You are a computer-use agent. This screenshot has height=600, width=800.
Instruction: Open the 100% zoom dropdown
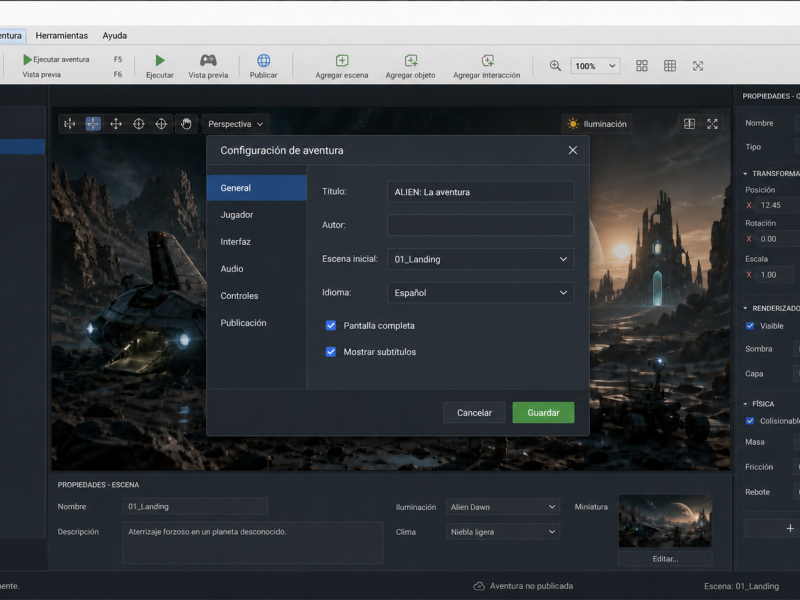pos(595,66)
